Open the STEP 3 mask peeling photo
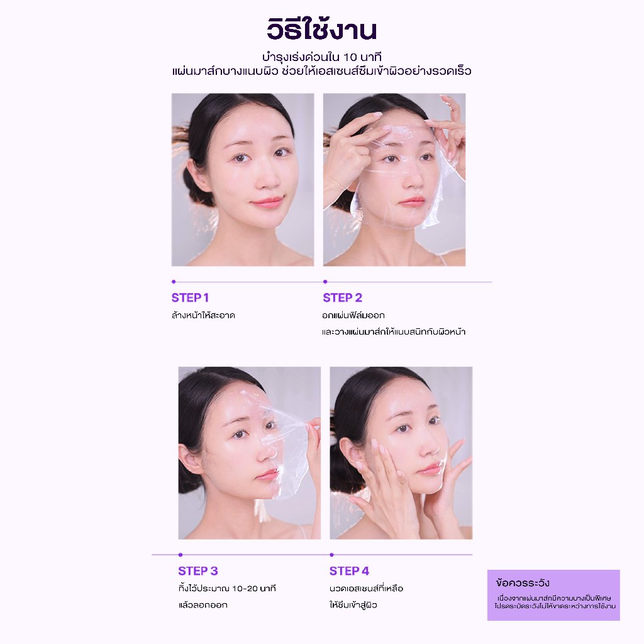 click(249, 453)
